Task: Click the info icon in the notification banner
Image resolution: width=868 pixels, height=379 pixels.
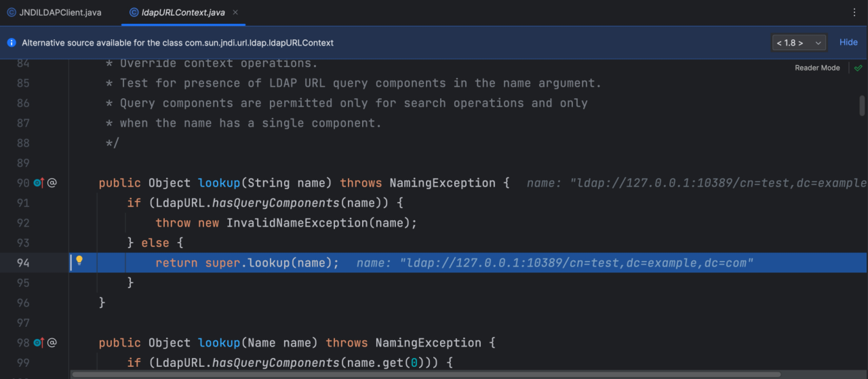Action: pos(12,43)
